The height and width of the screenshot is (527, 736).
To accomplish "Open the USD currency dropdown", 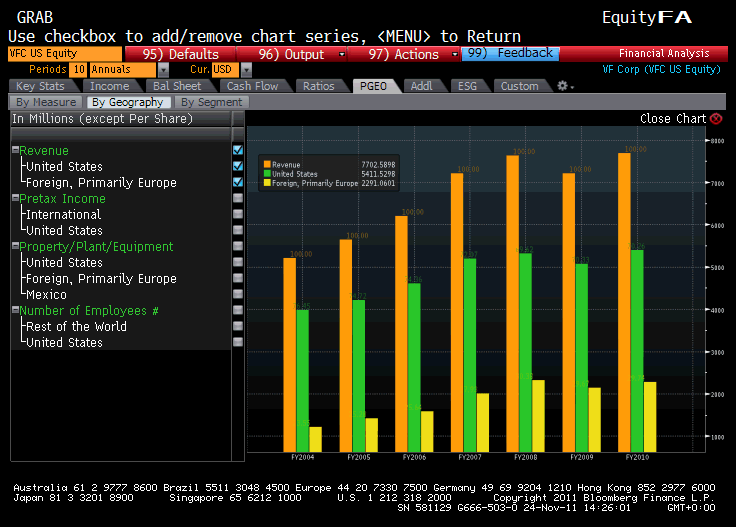I will click(x=233, y=70).
